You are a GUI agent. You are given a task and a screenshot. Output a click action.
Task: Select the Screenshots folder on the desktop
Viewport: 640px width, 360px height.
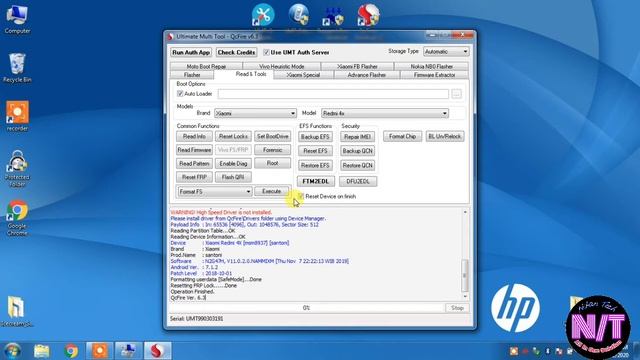click(16, 311)
